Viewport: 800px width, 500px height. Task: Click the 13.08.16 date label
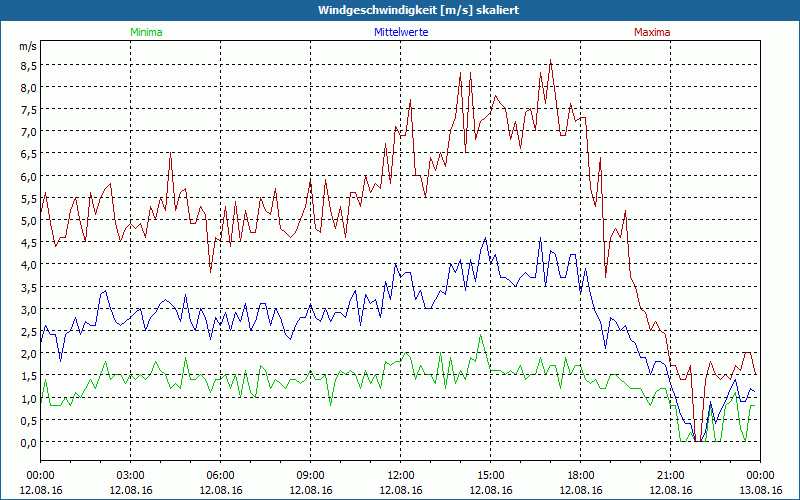(x=760, y=490)
